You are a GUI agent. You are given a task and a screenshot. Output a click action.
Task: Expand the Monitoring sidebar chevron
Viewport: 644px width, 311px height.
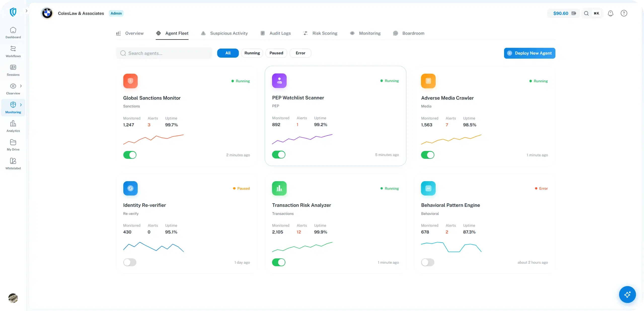click(21, 105)
